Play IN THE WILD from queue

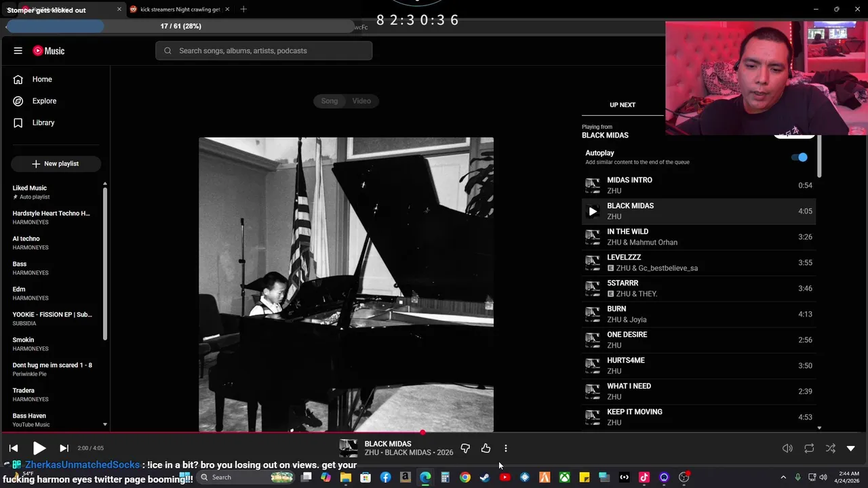[x=698, y=237]
